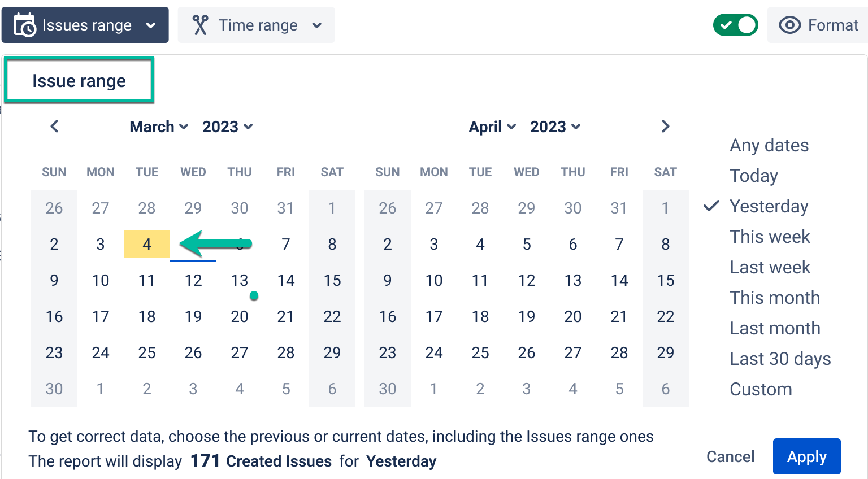Click the eye icon next to Format
This screenshot has height=479, width=868.
[789, 25]
